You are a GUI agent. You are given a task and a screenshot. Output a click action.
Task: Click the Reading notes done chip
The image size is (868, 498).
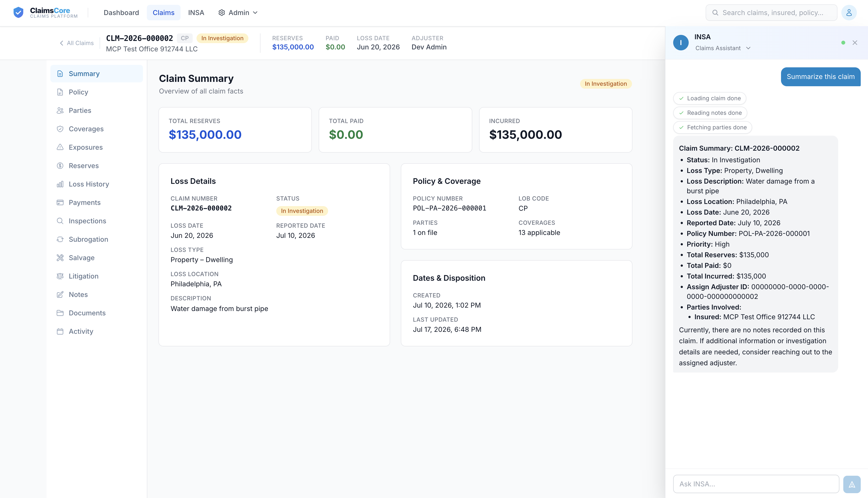coord(710,113)
